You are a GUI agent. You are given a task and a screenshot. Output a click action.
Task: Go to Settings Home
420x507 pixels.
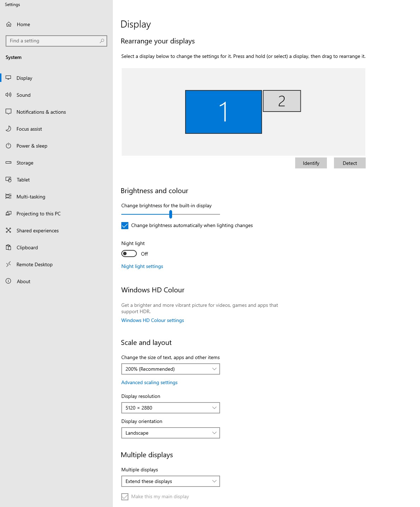[56, 24]
